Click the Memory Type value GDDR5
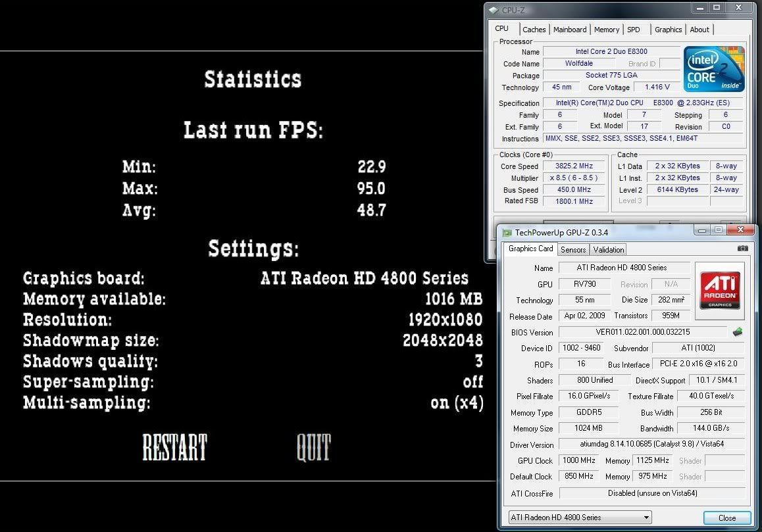This screenshot has height=532, width=762. point(589,412)
